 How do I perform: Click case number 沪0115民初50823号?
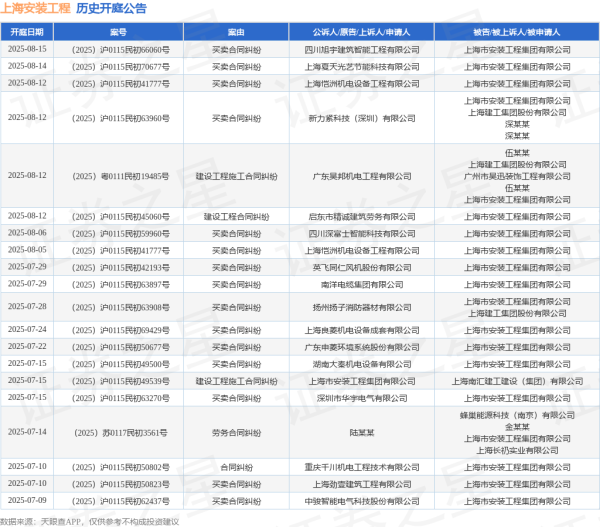tap(121, 485)
